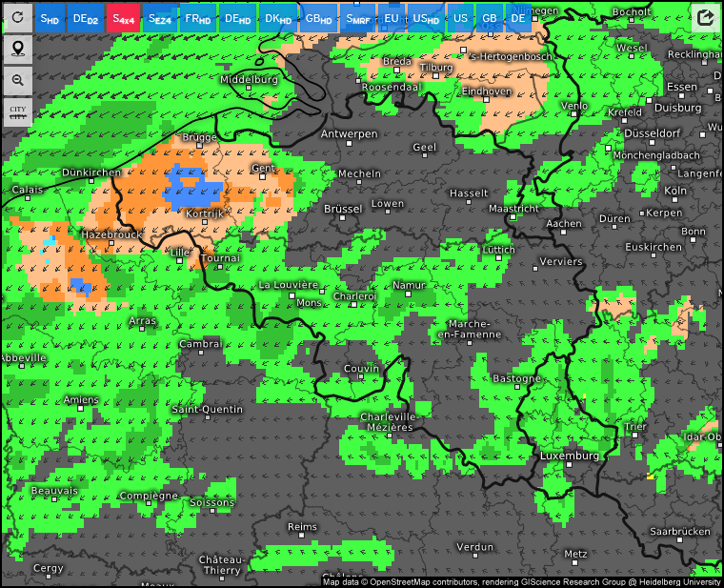Click the Beauvais city marker

[54, 499]
